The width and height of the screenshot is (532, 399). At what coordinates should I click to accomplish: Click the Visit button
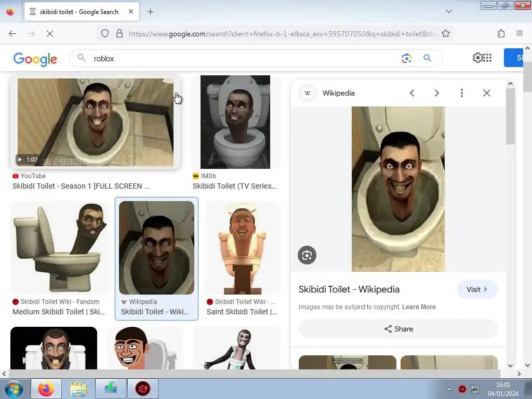(x=477, y=289)
